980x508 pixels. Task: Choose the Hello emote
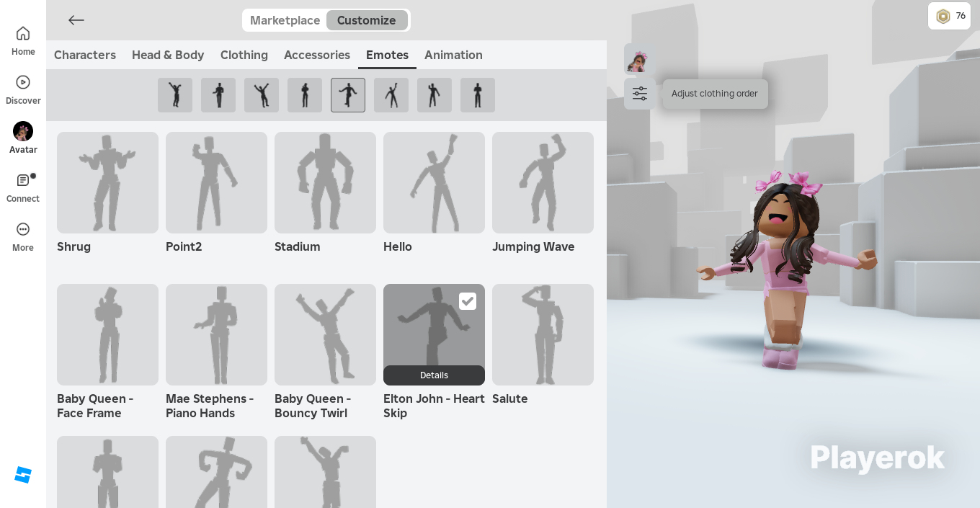click(x=434, y=182)
